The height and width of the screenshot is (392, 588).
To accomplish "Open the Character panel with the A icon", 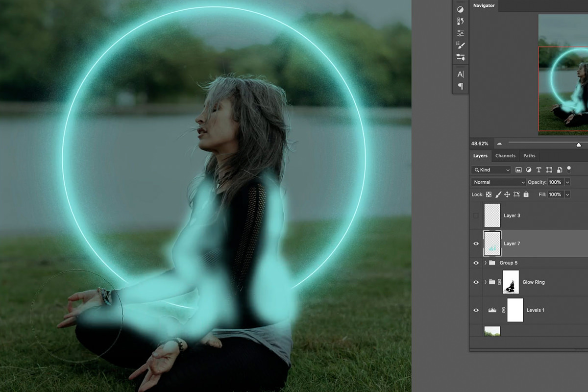I will 460,74.
